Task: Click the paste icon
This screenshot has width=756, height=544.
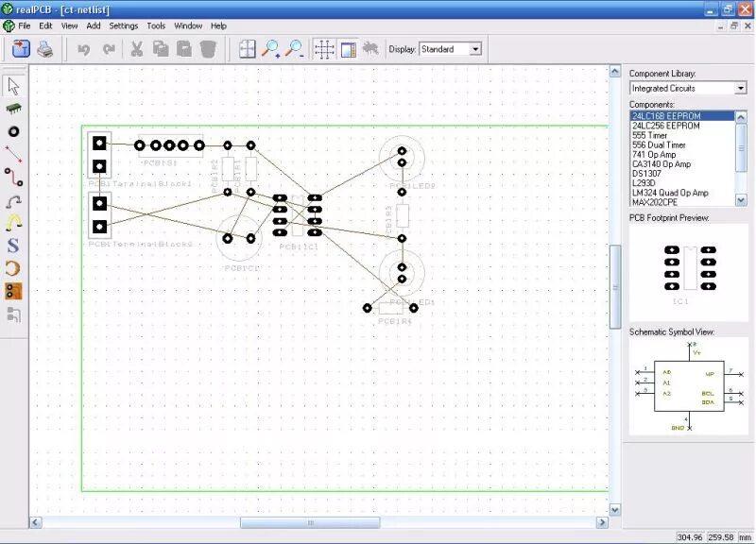Action: coord(184,49)
